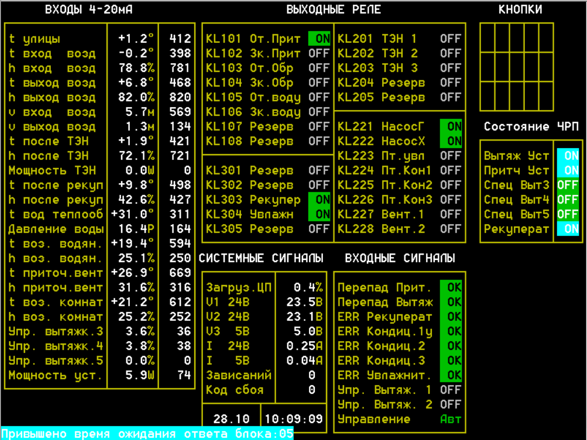Image resolution: width=587 pixels, height=440 pixels.
Task: Switch the KL304 Увлажн relay indicator
Action: coord(319,214)
